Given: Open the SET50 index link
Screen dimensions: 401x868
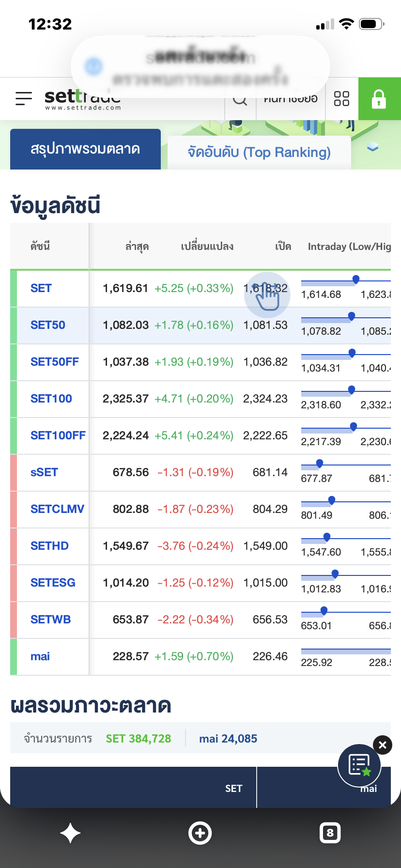Looking at the screenshot, I should [x=48, y=325].
